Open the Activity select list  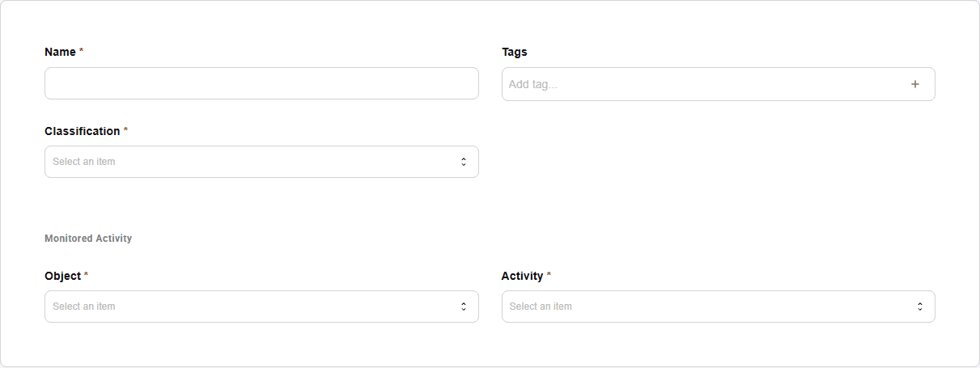point(719,307)
